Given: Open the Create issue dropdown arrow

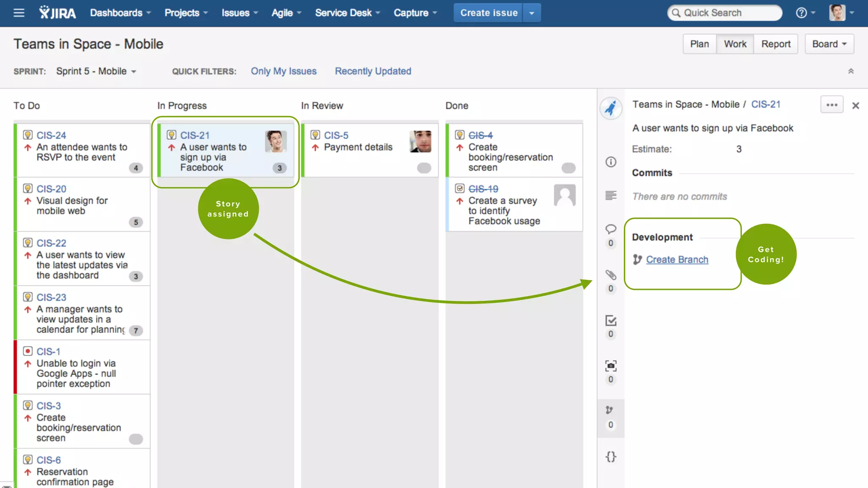Looking at the screenshot, I should pyautogui.click(x=531, y=13).
